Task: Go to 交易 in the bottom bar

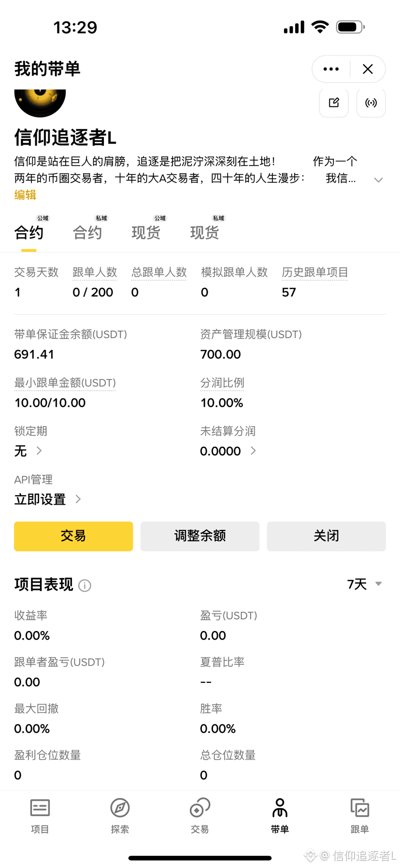Action: (200, 816)
